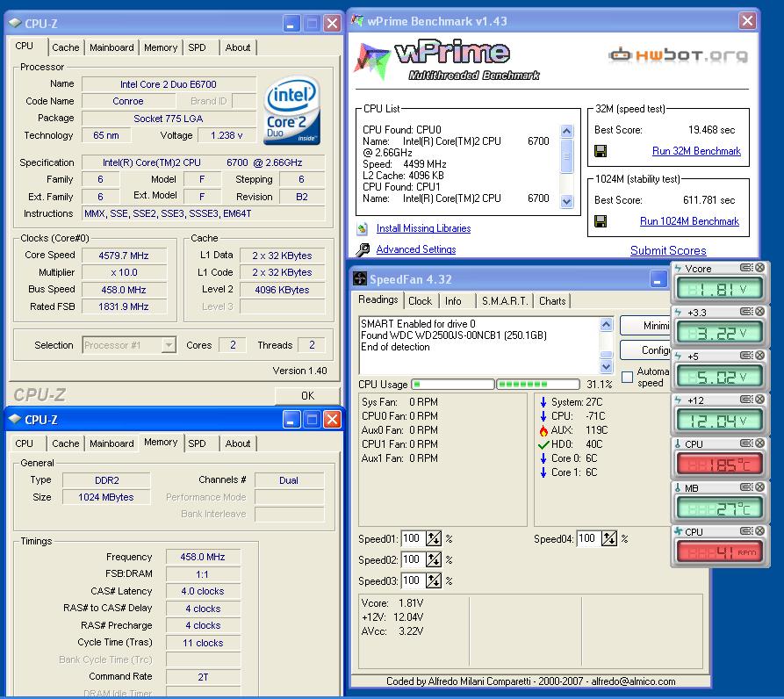This screenshot has height=699, width=784.
Task: Open settings icon on the CPU fan RPM gadget
Action: point(746,531)
